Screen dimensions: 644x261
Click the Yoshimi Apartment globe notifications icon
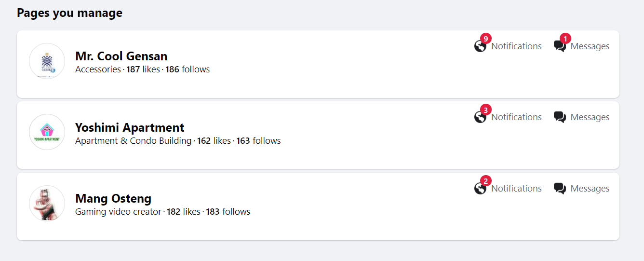point(480,117)
